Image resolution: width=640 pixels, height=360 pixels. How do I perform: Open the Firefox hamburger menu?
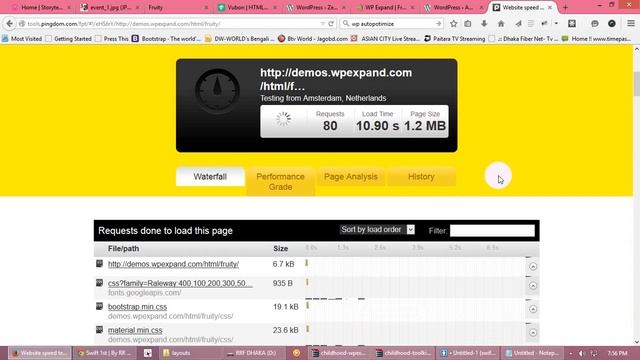point(631,24)
